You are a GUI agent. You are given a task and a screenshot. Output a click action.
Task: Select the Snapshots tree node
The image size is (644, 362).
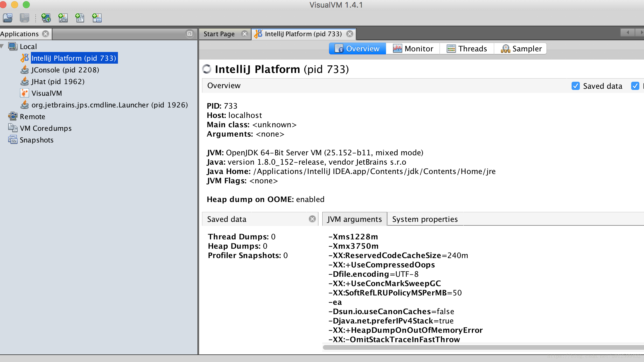point(36,140)
